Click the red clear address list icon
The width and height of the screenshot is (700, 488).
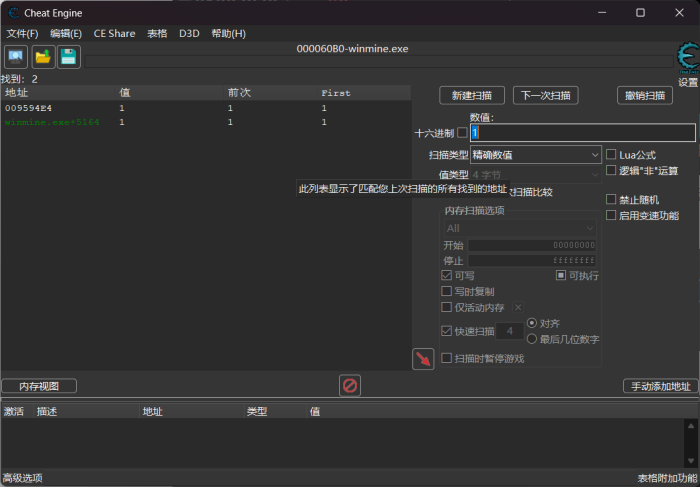(x=350, y=386)
